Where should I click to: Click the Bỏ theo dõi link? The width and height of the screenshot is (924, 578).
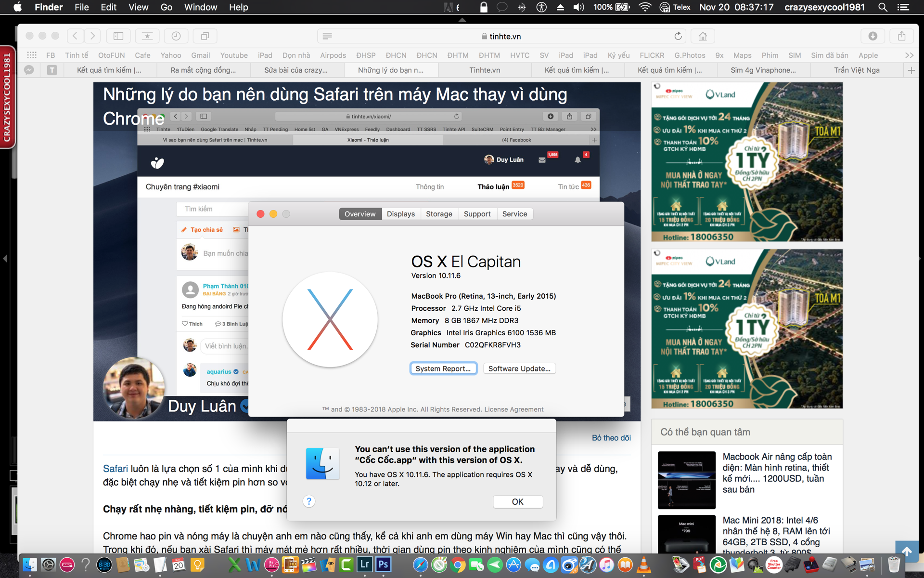coord(611,438)
